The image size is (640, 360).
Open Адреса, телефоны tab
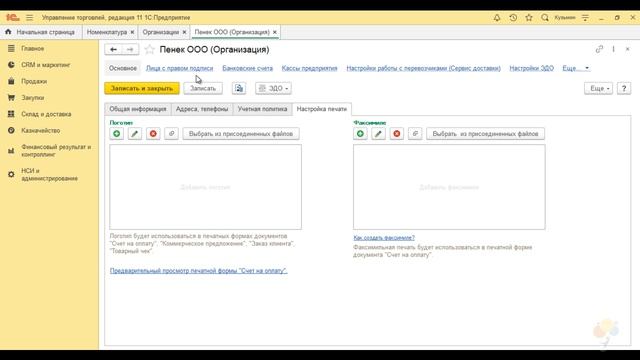pyautogui.click(x=202, y=109)
